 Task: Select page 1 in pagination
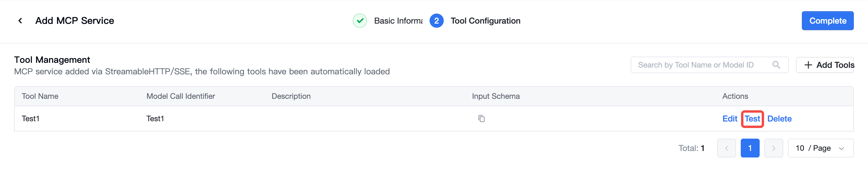click(x=750, y=148)
